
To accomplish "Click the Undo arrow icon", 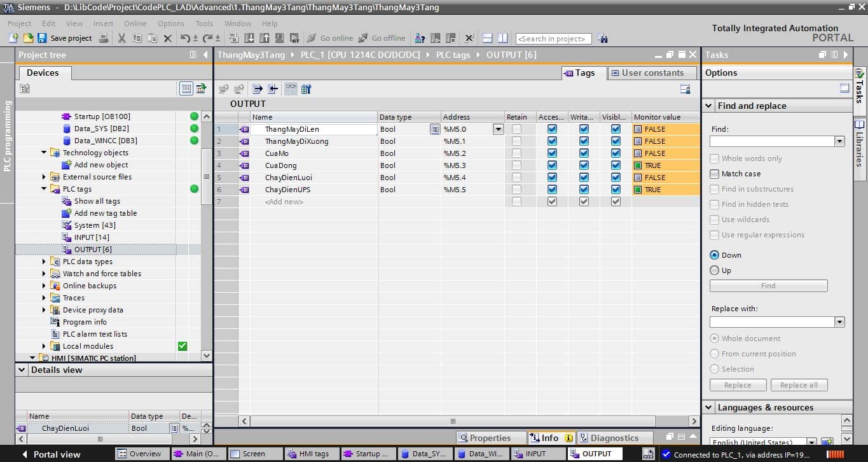I will tap(185, 38).
